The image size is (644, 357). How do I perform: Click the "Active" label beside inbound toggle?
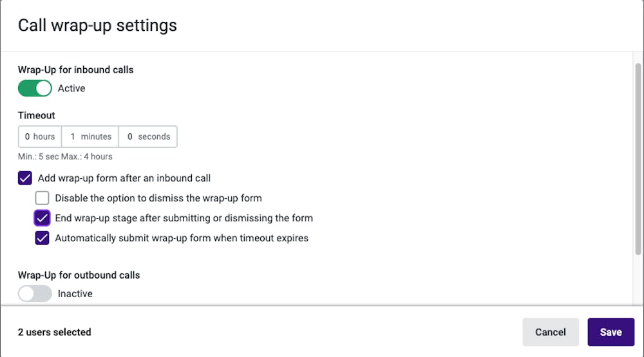(x=71, y=88)
